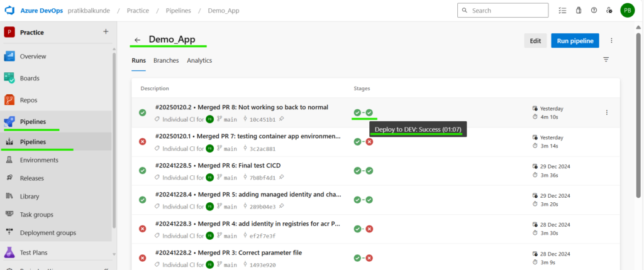Open the filter icon above the runs list
Screen dimensions: 644x270
[x=606, y=60]
